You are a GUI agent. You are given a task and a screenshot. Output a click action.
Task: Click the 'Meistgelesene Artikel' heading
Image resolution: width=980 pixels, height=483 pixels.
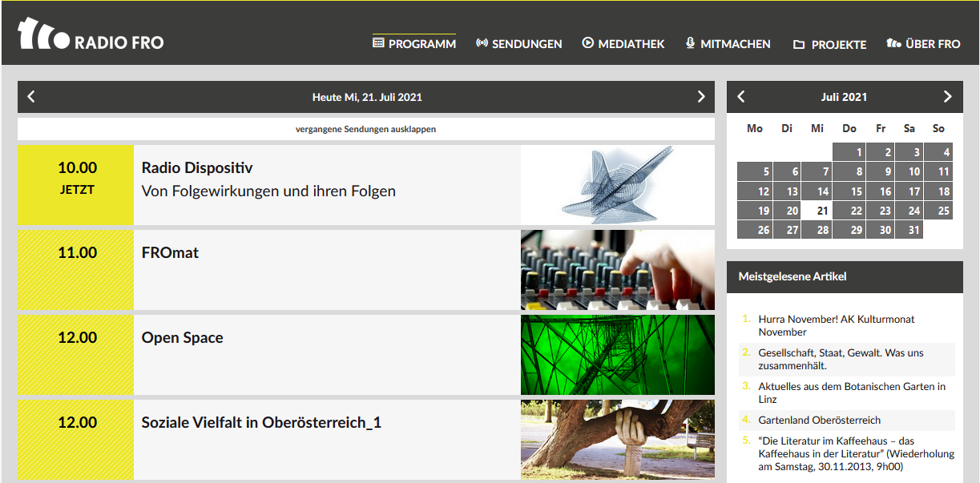click(x=792, y=276)
